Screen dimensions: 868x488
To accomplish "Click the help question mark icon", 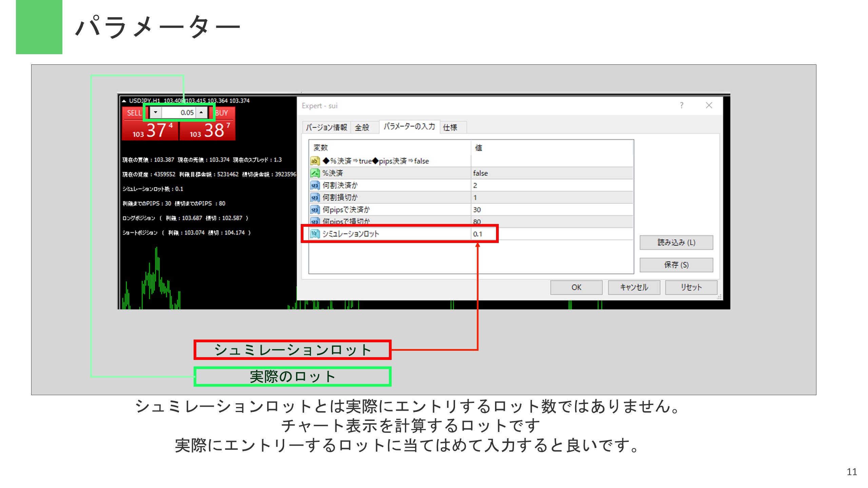I will pyautogui.click(x=682, y=105).
